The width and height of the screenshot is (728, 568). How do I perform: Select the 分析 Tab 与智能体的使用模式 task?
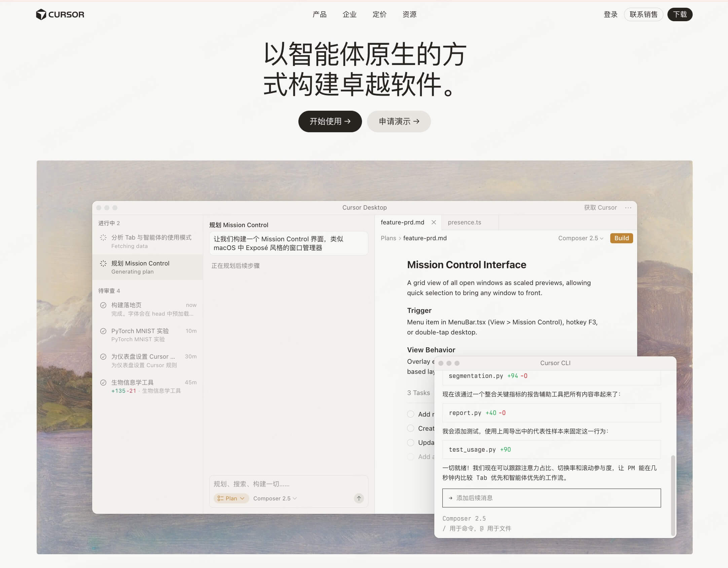(148, 242)
